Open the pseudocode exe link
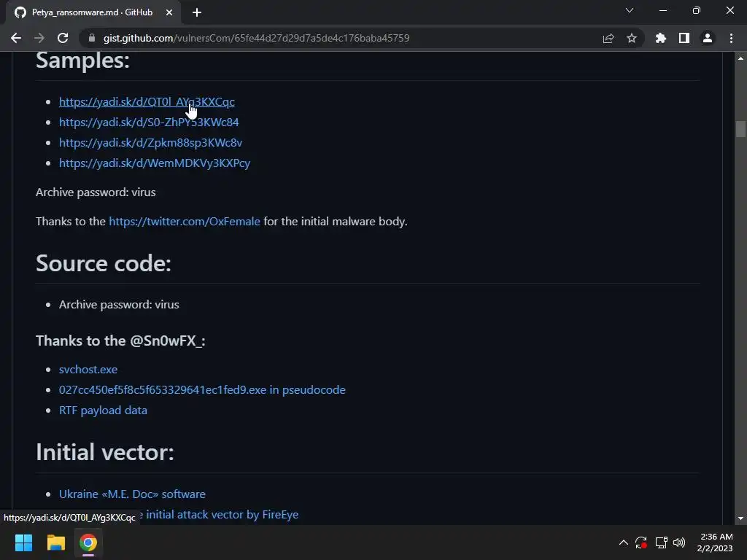747x560 pixels. click(202, 390)
